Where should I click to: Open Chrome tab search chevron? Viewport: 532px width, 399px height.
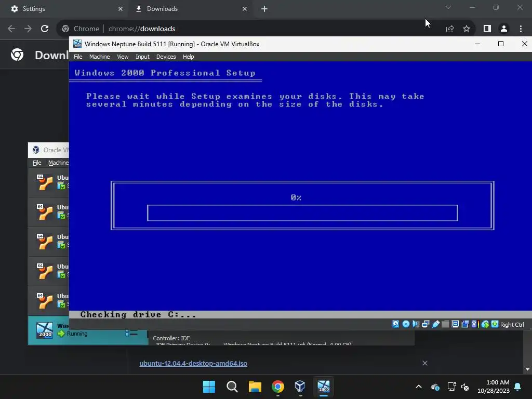tap(448, 7)
